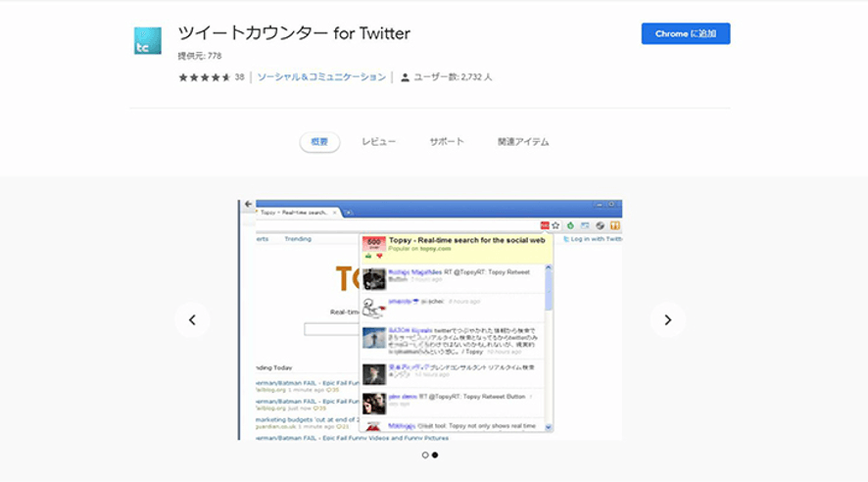
Task: Click the rating count 38
Action: point(239,77)
